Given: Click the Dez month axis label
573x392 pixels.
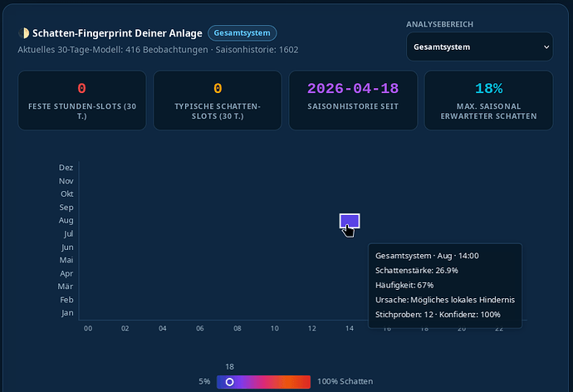Looking at the screenshot, I should pos(66,167).
